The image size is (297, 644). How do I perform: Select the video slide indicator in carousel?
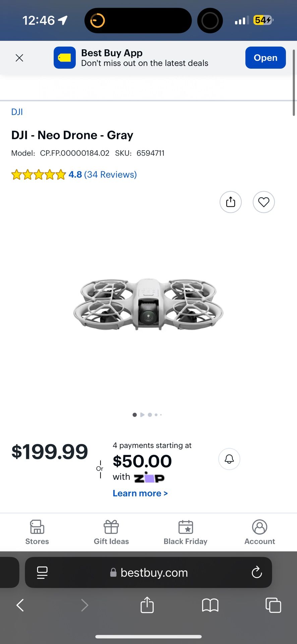coord(142,415)
